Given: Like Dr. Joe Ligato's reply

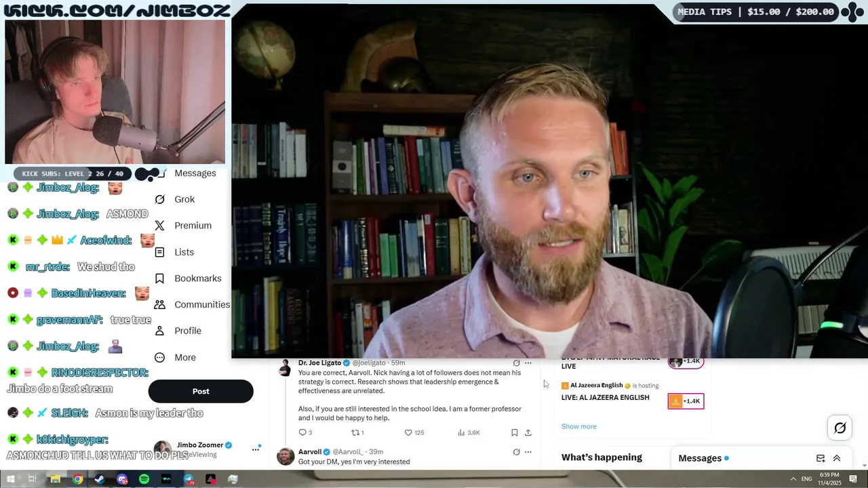Looking at the screenshot, I should click(x=414, y=432).
